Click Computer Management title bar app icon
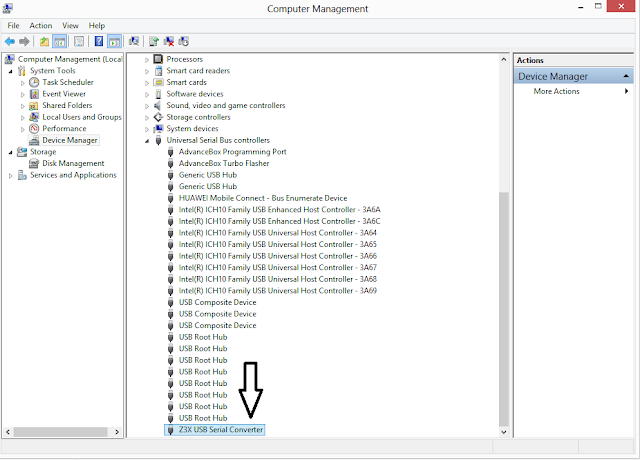Screen dimensions: 640x460 coord(7,8)
